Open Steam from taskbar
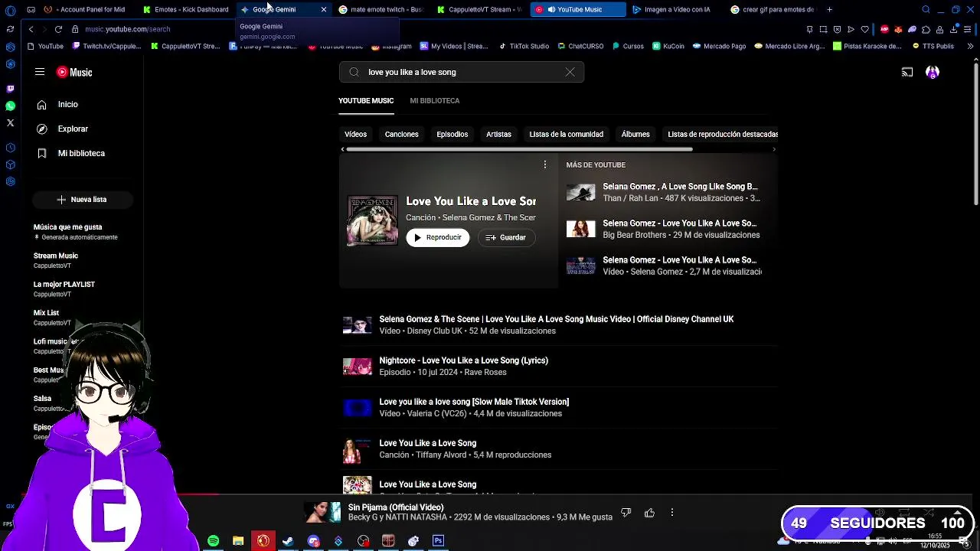 pos(288,541)
